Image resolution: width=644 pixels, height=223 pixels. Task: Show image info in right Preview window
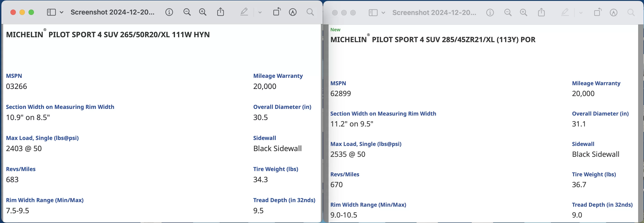coord(490,12)
